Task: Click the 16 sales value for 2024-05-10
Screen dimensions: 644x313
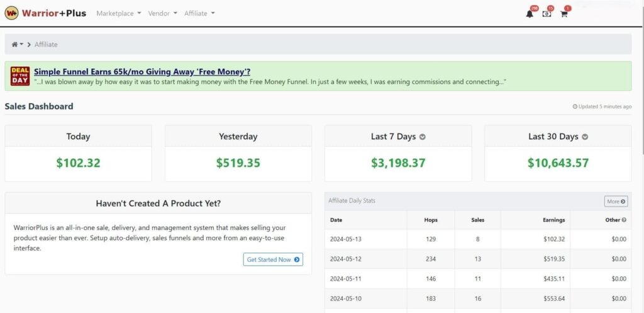Action: point(478,299)
